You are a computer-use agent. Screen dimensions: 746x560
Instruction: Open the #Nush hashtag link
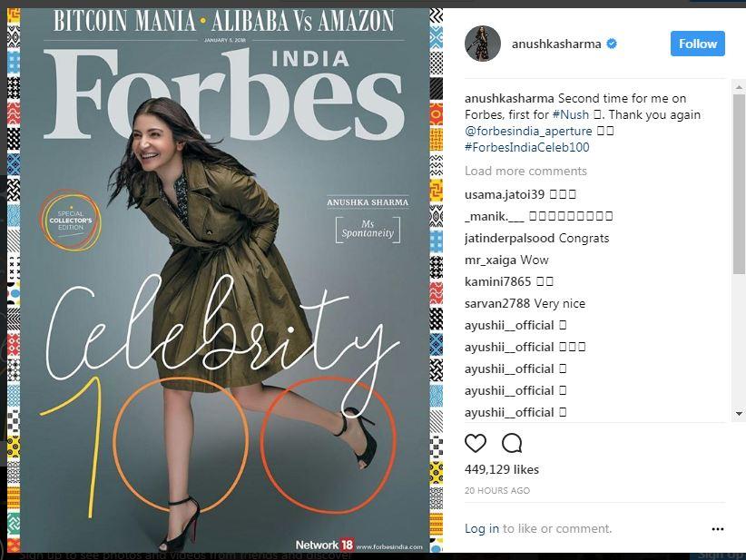[x=571, y=114]
